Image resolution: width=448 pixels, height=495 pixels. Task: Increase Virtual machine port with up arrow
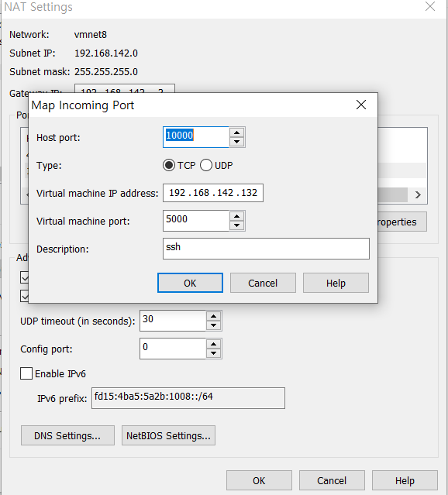point(237,216)
